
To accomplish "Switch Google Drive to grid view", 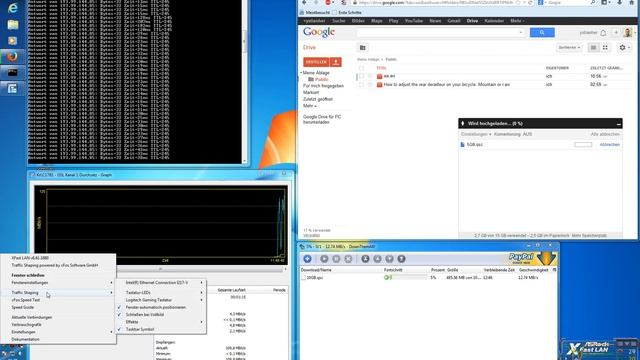I will click(605, 48).
